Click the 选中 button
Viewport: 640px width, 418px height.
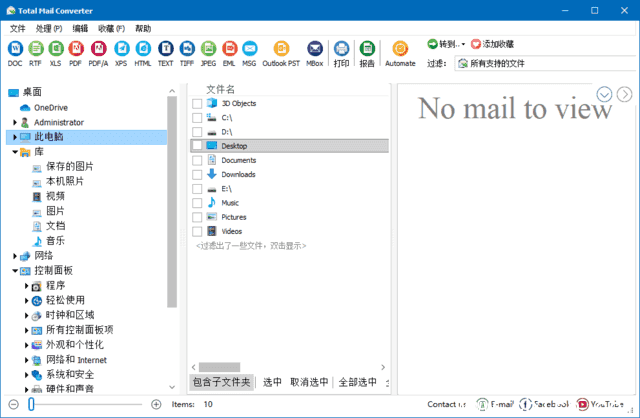pyautogui.click(x=272, y=382)
